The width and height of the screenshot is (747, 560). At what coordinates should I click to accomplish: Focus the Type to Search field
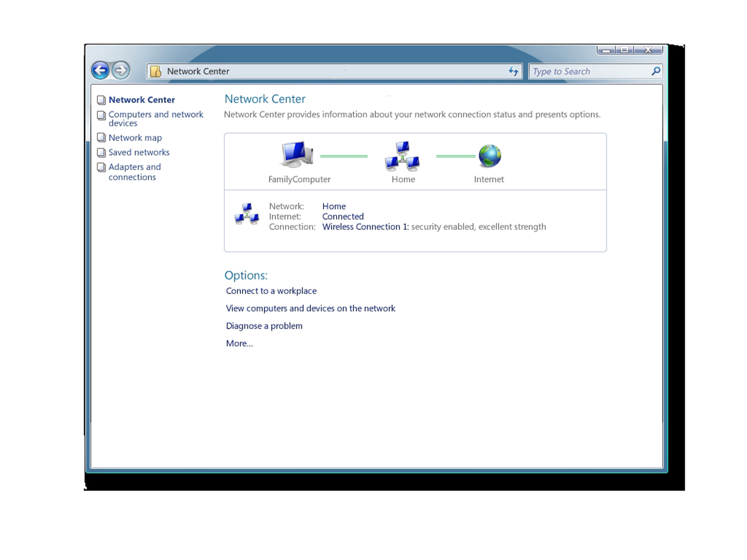(x=589, y=71)
